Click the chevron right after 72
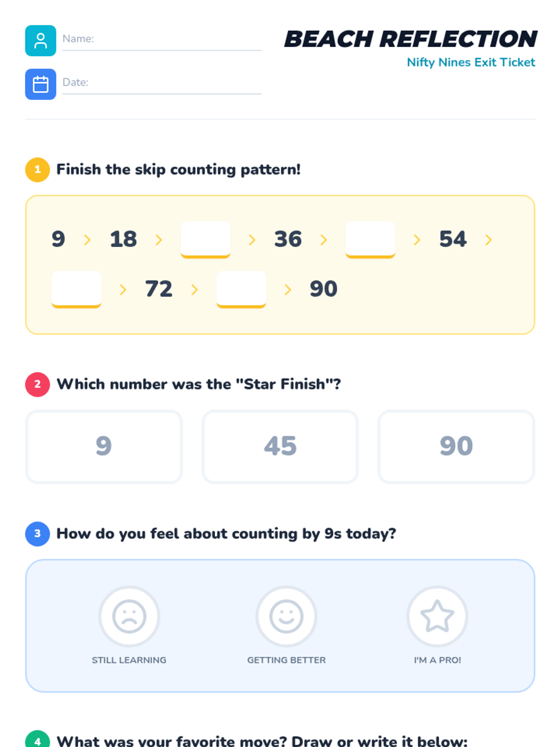 (x=194, y=290)
